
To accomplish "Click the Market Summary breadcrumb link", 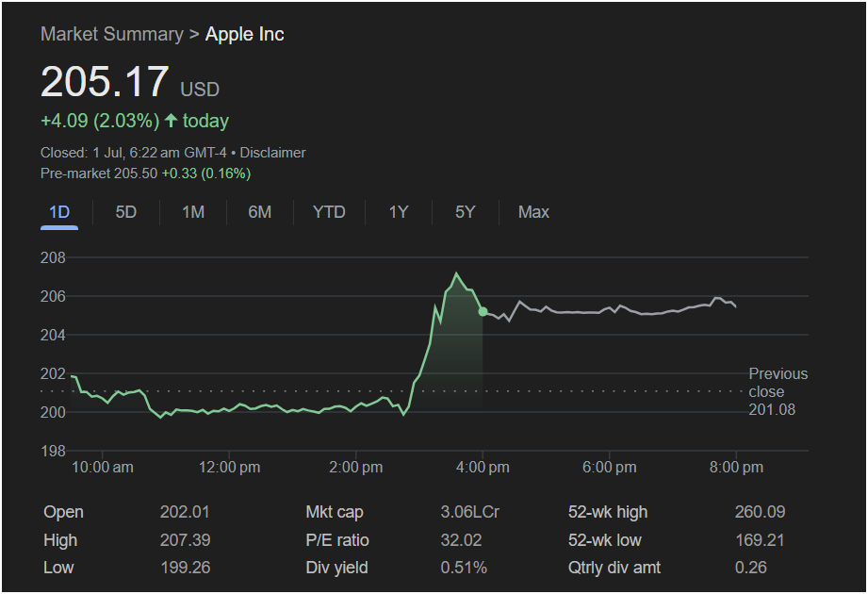I will point(112,34).
